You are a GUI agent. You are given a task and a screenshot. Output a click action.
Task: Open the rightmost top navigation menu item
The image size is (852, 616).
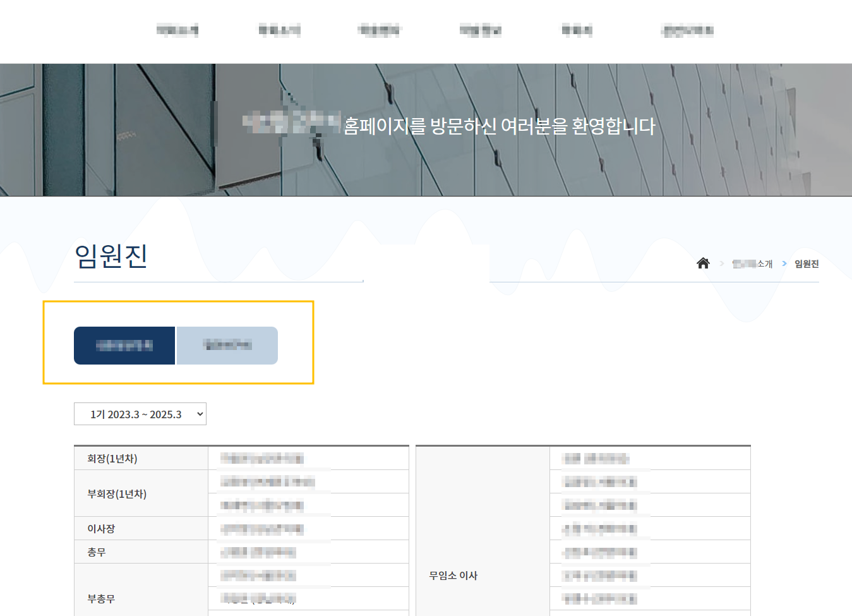click(687, 30)
